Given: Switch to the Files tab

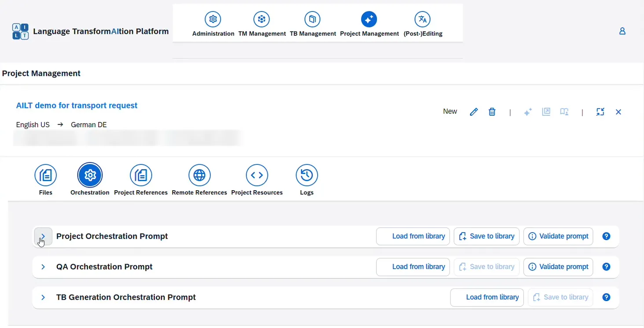Looking at the screenshot, I should tap(46, 176).
